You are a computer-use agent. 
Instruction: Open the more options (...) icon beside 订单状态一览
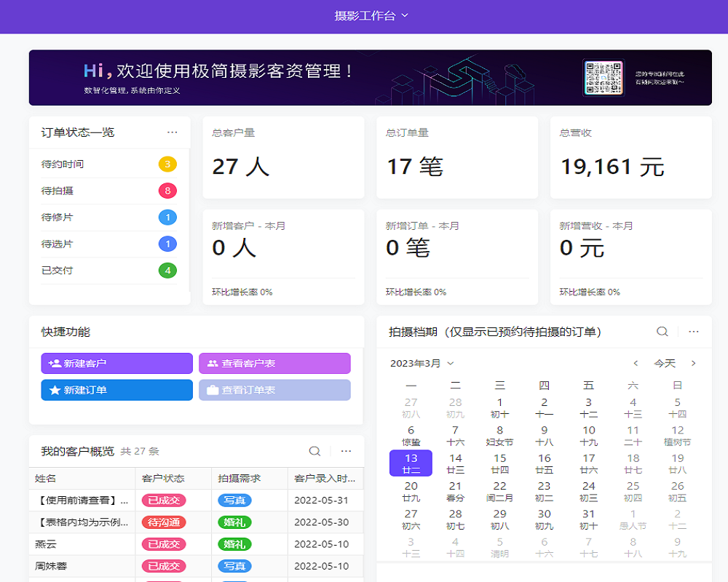[x=173, y=132]
